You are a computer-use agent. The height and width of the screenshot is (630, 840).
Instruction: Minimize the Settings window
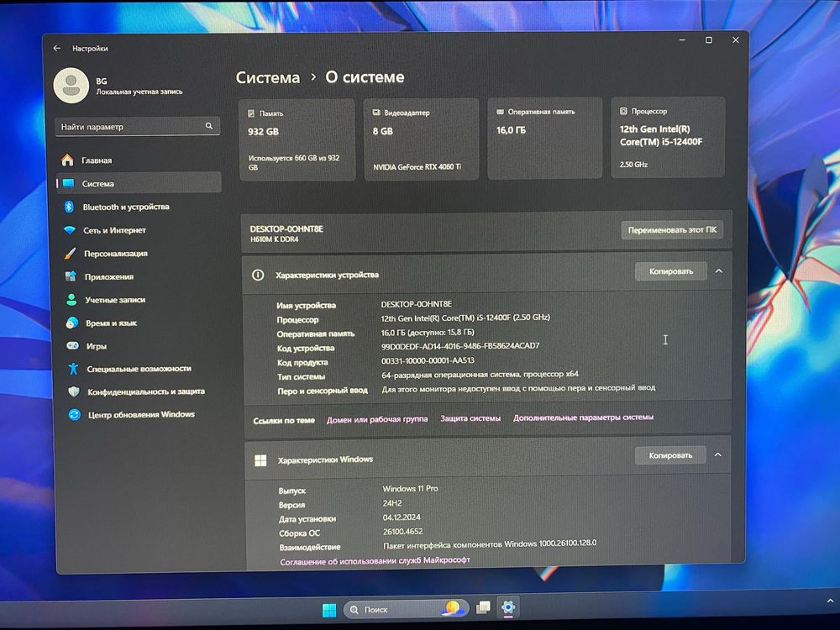682,40
